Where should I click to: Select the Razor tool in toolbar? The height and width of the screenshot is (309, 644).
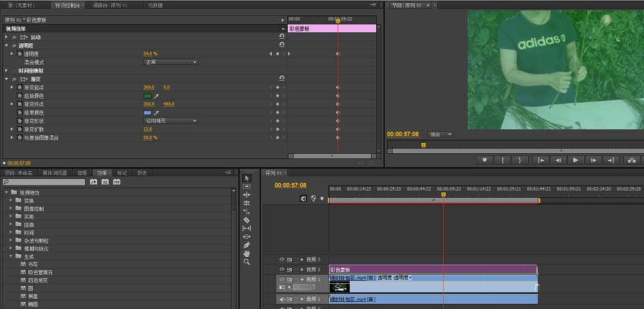(x=247, y=220)
